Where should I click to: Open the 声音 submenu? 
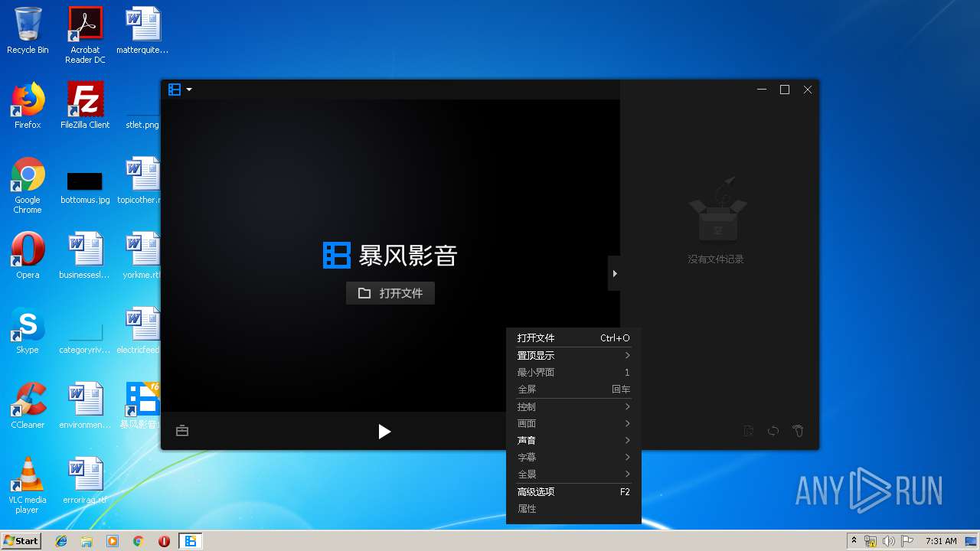coord(573,441)
